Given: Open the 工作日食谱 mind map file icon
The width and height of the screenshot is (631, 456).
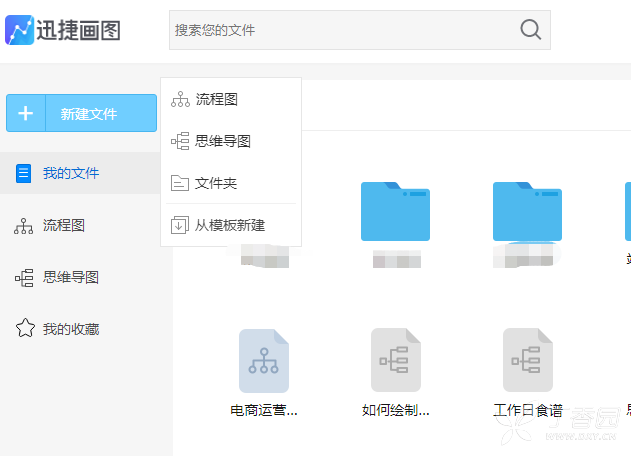Looking at the screenshot, I should point(528,360).
